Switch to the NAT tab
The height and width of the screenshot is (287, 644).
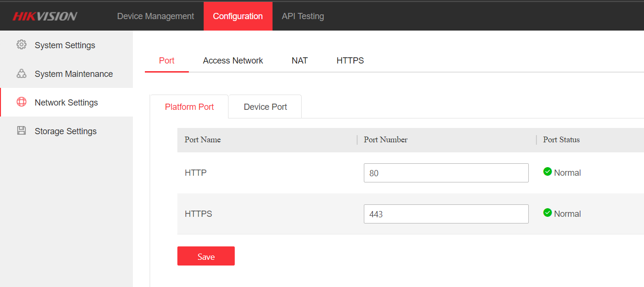(x=300, y=61)
